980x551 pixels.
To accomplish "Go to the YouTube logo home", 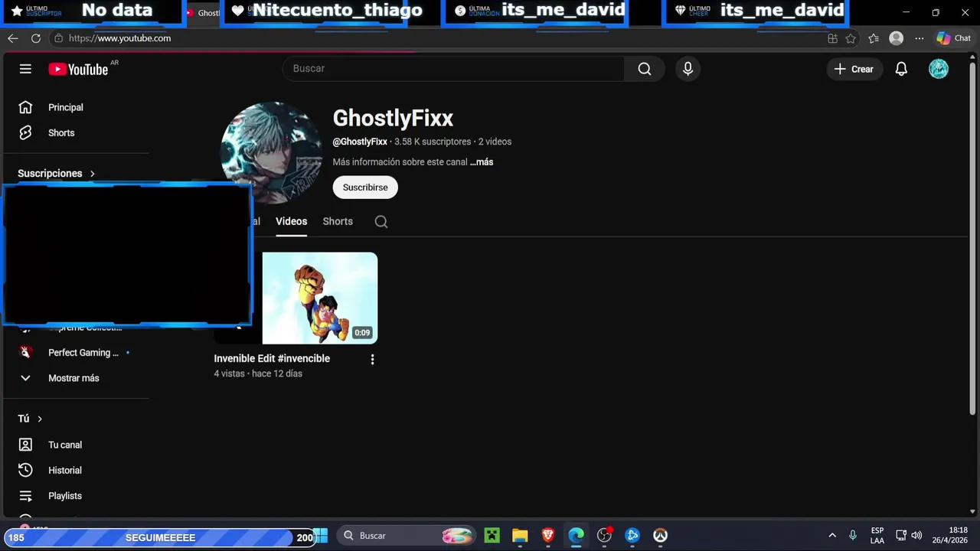I will (x=79, y=69).
